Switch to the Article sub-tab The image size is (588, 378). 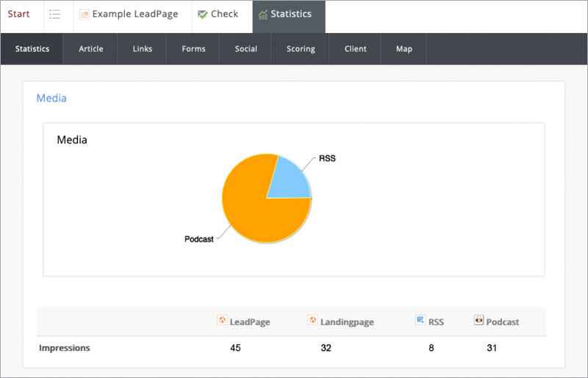(x=91, y=49)
